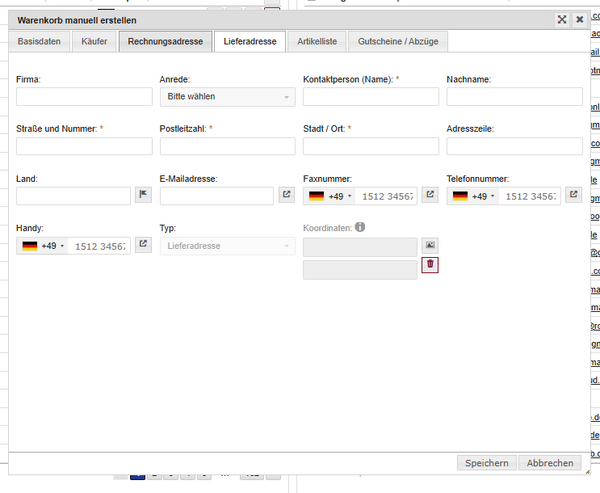600x493 pixels.
Task: Click the Handy number input
Action: pyautogui.click(x=99, y=246)
